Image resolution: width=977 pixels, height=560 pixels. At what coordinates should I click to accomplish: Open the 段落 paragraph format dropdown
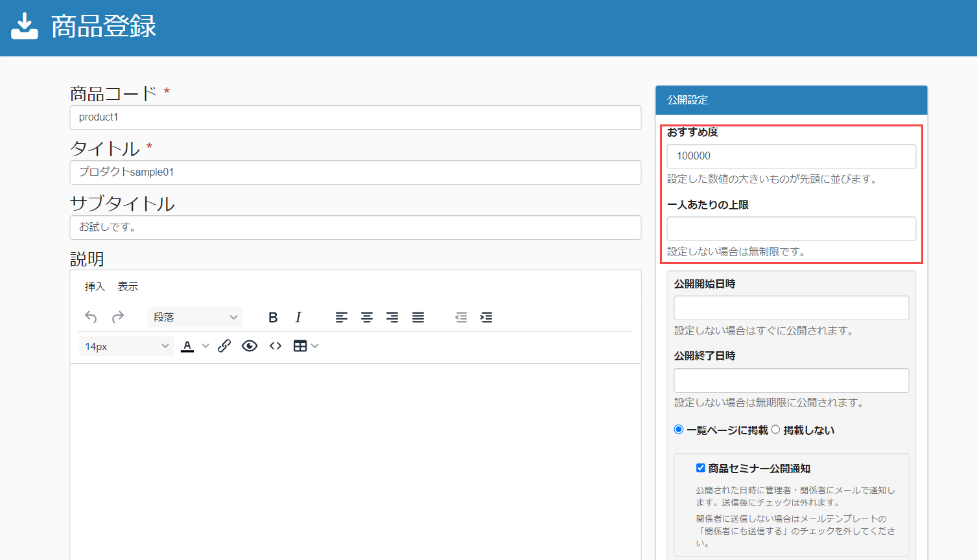tap(194, 317)
